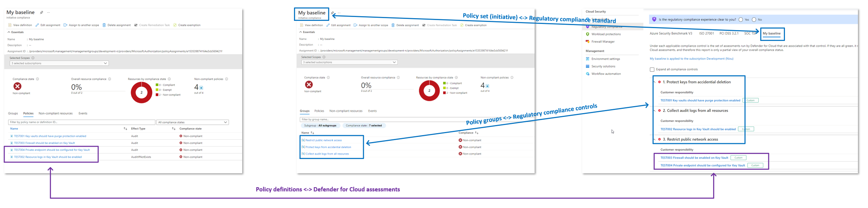Image resolution: width=868 pixels, height=208 pixels.
Task: Click the Filter by policy name input field
Action: pyautogui.click(x=81, y=122)
